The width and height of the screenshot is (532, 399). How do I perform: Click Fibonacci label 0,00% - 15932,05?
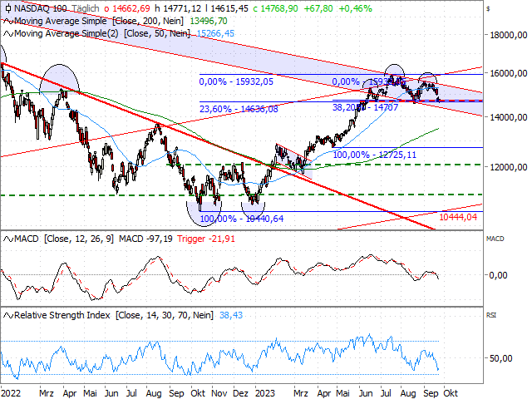point(236,81)
